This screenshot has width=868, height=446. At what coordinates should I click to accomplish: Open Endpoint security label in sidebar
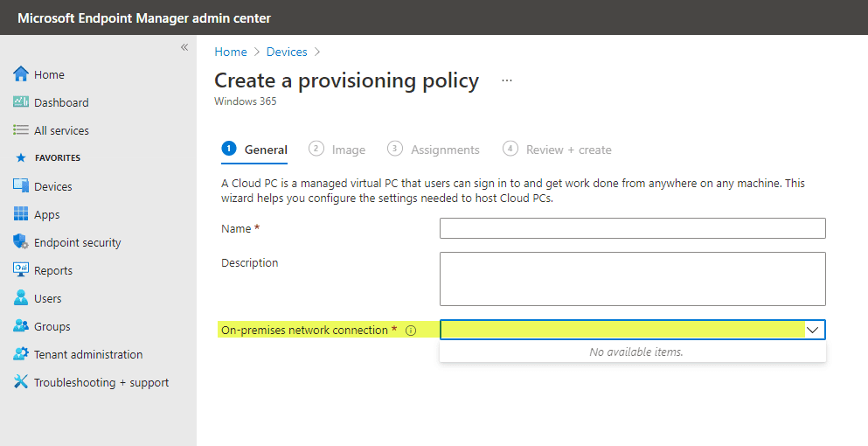(78, 242)
